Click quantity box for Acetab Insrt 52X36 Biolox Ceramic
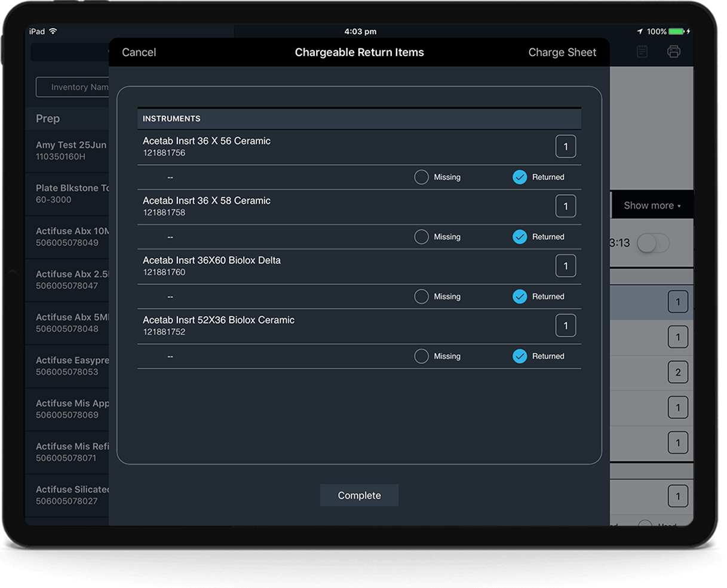The width and height of the screenshot is (727, 588). [565, 326]
